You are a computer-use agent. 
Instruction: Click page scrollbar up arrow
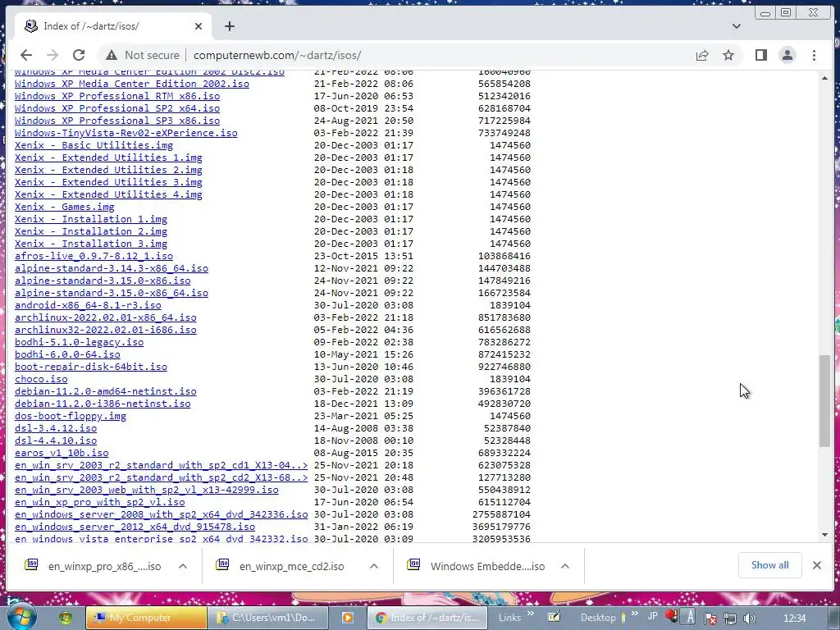pos(824,78)
